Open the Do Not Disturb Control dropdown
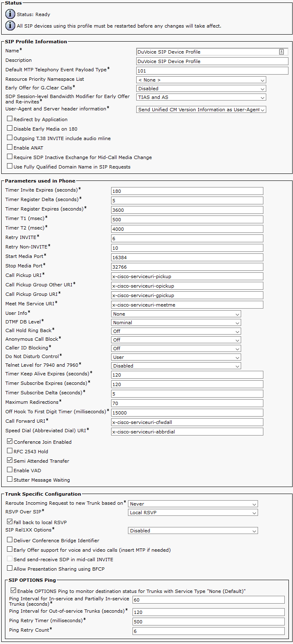293x644 pixels. pos(176,357)
